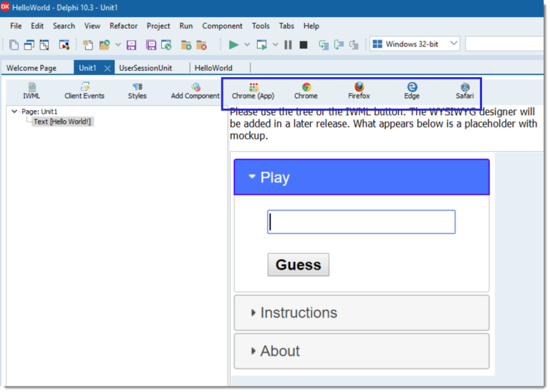The width and height of the screenshot is (550, 392).
Task: Click the Stop square icon in toolbar
Action: pyautogui.click(x=304, y=44)
